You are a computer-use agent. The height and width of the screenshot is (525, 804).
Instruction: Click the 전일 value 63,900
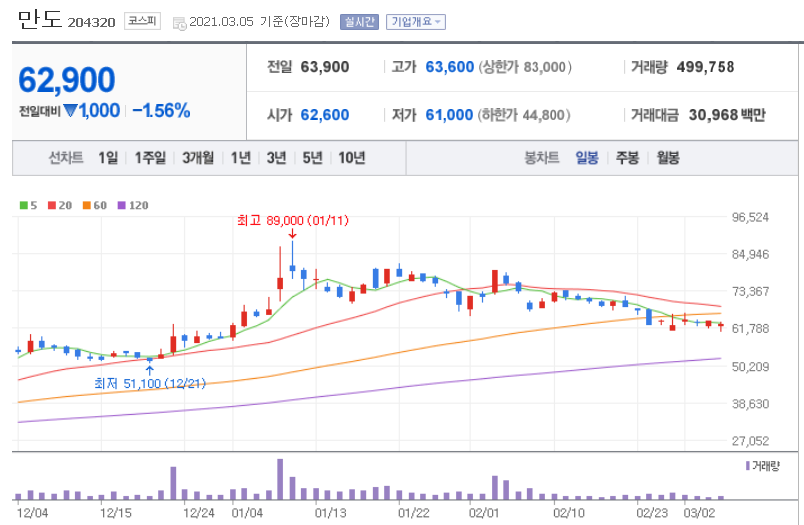(325, 67)
